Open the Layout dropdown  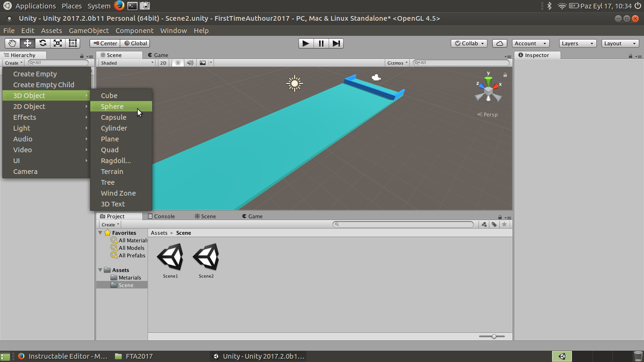[621, 43]
